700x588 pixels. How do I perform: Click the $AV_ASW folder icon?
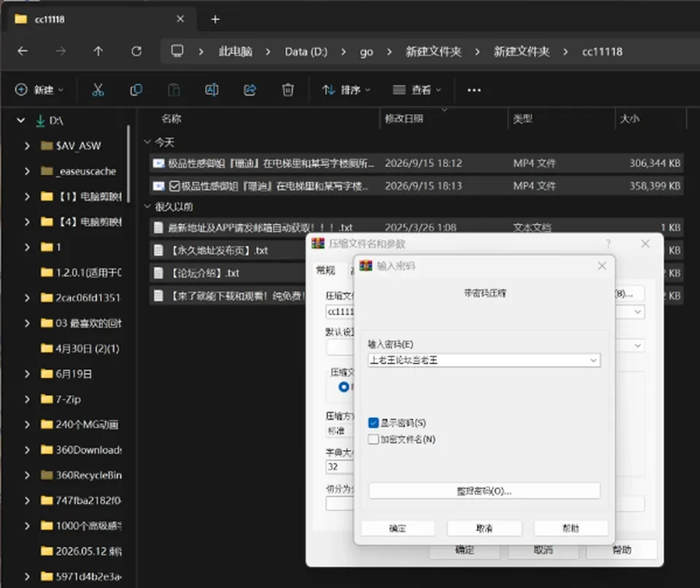coord(47,146)
